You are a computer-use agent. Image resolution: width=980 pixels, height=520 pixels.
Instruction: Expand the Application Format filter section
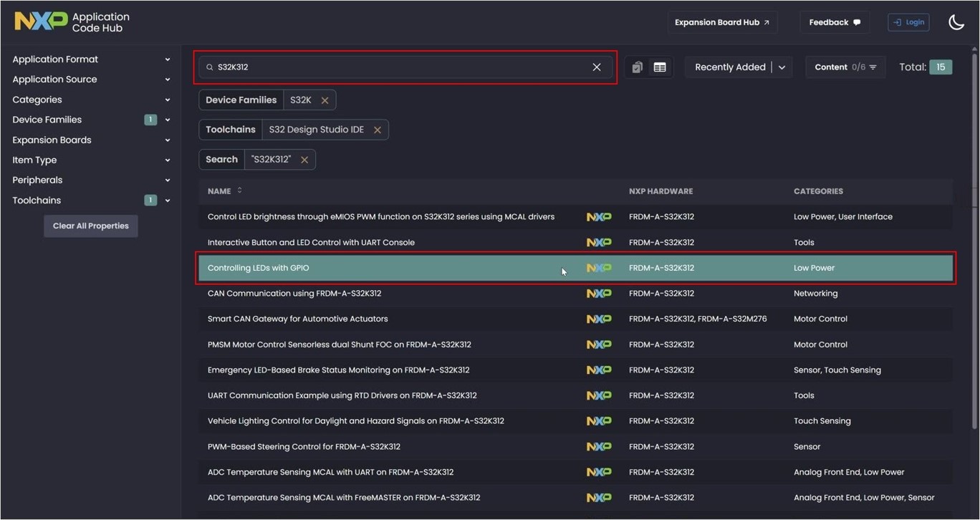[x=91, y=59]
